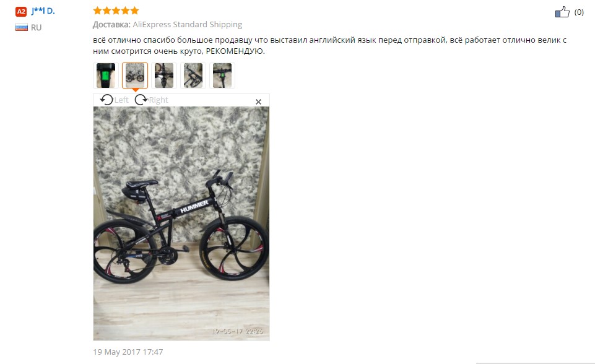Click the (0) helpful vote count

click(579, 12)
